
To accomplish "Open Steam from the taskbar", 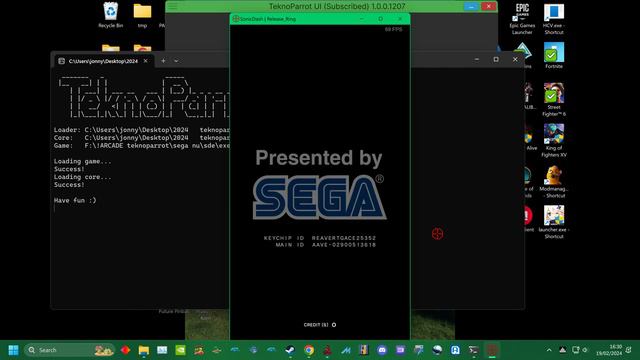I will point(290,350).
